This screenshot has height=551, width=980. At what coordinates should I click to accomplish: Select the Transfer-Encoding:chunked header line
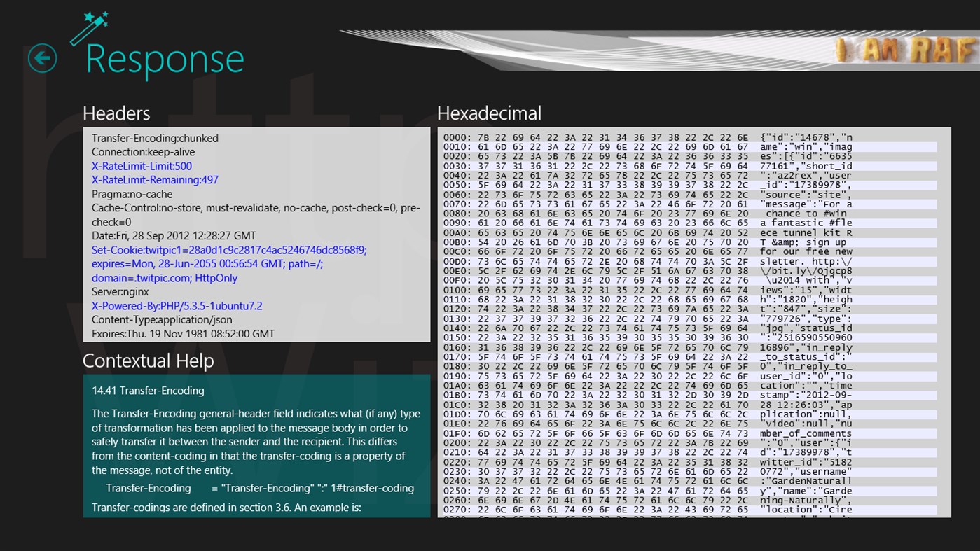(x=155, y=138)
